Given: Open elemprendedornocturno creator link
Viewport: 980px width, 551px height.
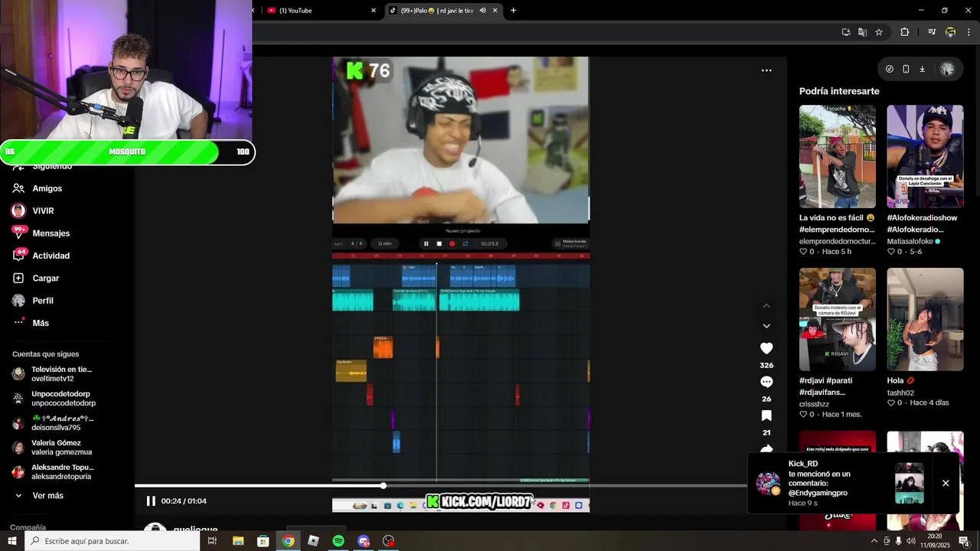Looking at the screenshot, I should coord(837,241).
